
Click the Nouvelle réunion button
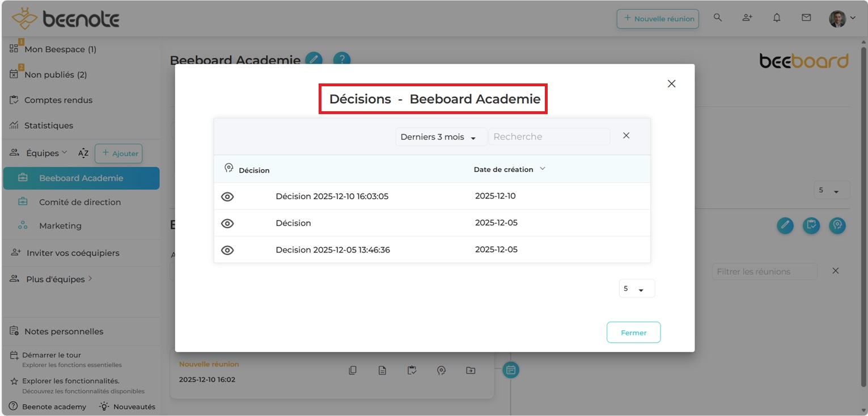[x=658, y=19]
